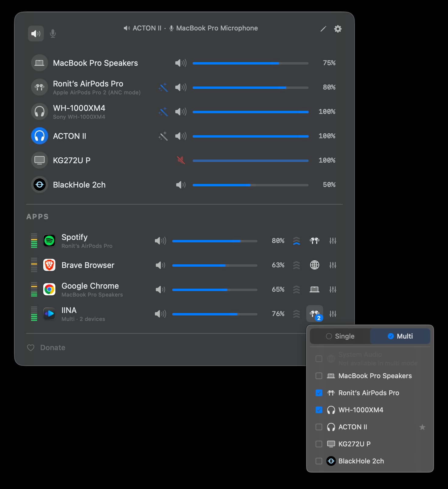Open Brave Browser's equalizer sliders icon

point(333,265)
